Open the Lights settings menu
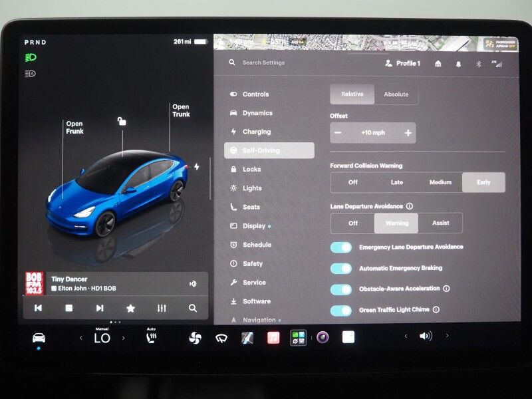The image size is (532, 399). click(246, 188)
